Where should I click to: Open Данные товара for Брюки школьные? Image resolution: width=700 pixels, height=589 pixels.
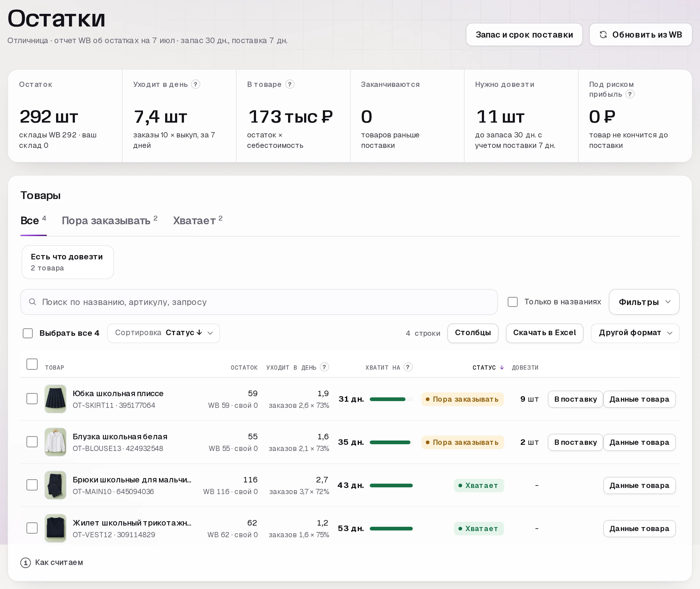click(x=639, y=485)
